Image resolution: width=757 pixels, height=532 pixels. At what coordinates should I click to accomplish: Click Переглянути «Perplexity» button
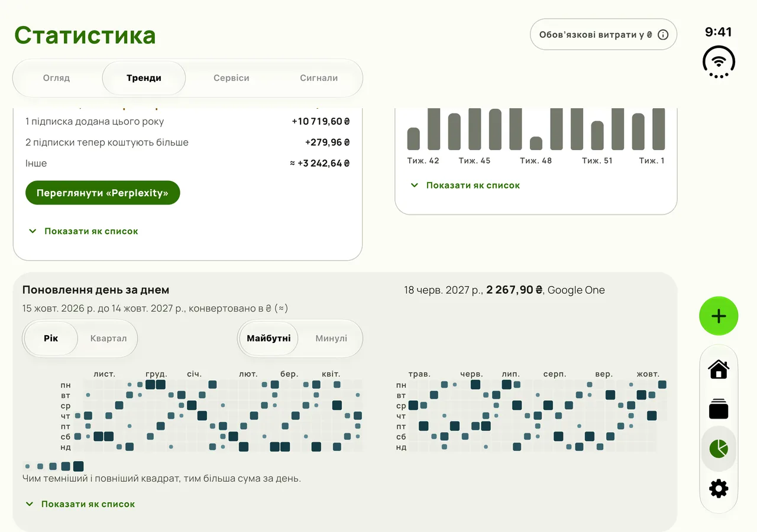click(x=102, y=193)
